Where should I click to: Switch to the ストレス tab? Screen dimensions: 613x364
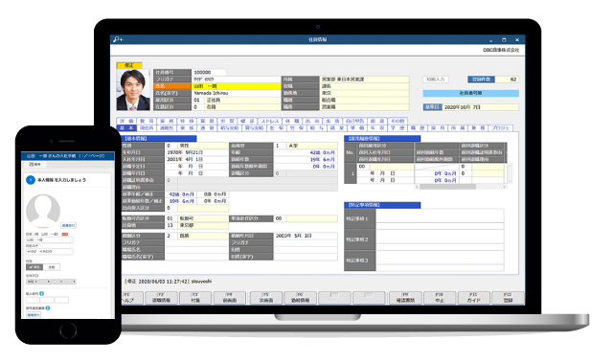pyautogui.click(x=270, y=122)
